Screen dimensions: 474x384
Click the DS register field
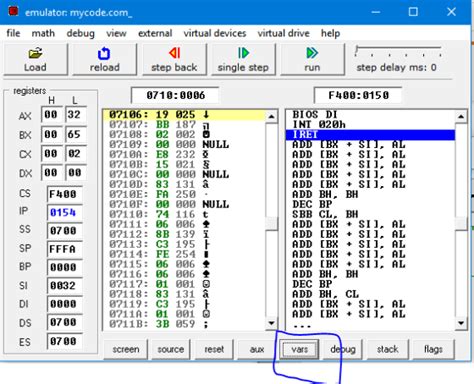pos(64,322)
